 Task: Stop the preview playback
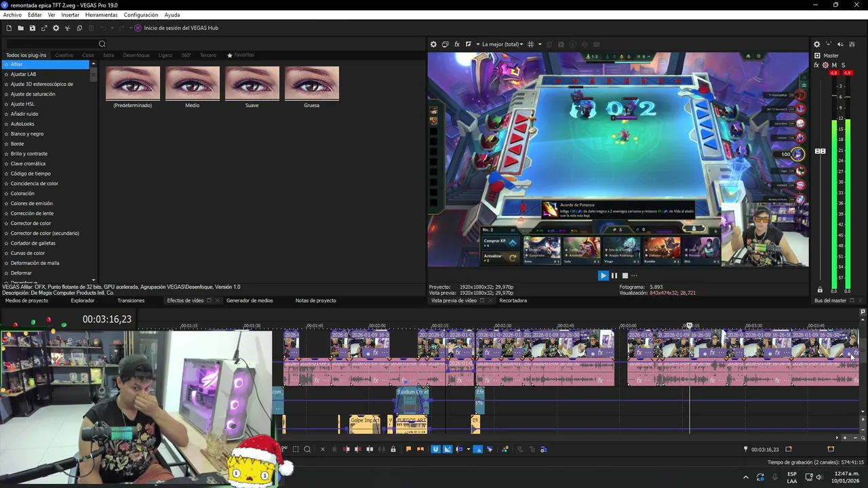[x=625, y=275]
